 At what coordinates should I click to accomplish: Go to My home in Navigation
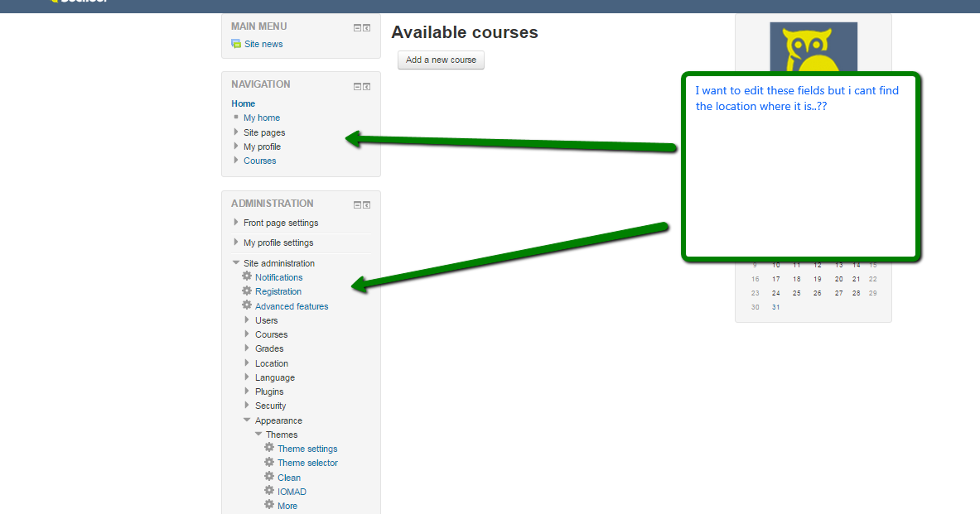(262, 118)
